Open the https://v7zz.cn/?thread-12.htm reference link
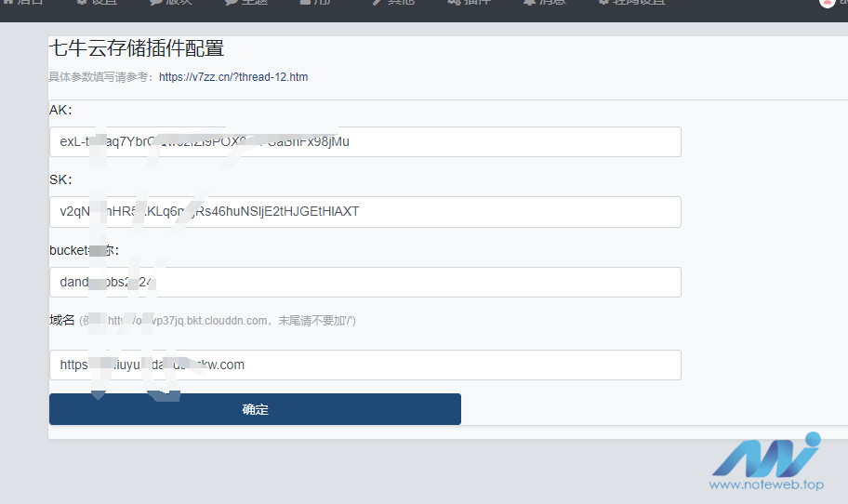848x504 pixels. (233, 77)
